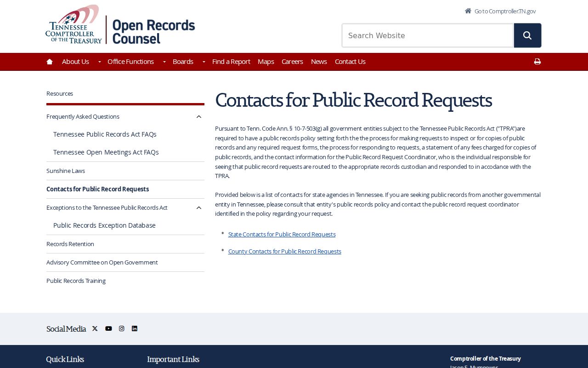Open the YouTube social media icon

pos(108,328)
